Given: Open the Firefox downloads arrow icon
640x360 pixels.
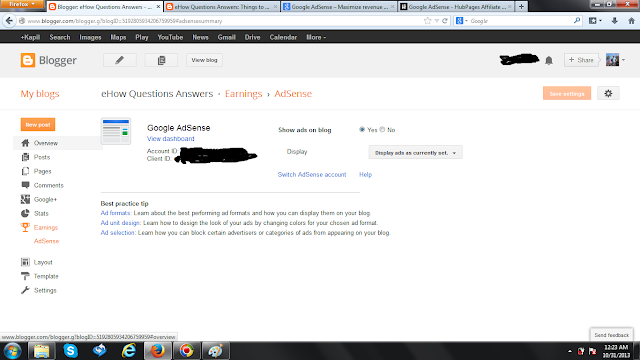Looking at the screenshot, I should (x=614, y=21).
